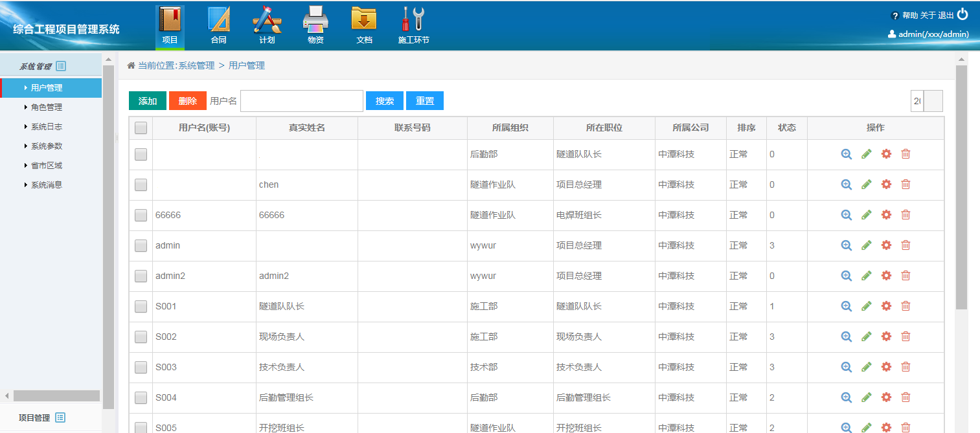
Task: Open the 文档 (documents) folder icon
Action: click(x=364, y=19)
